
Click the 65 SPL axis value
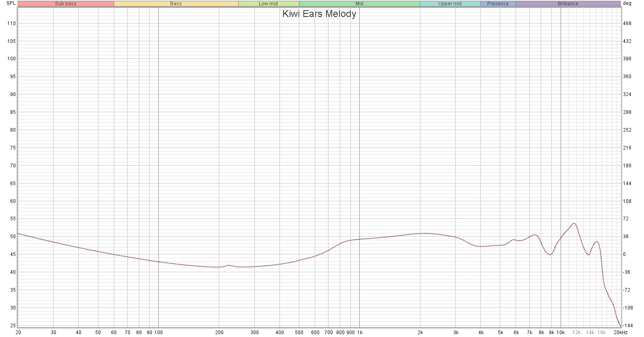[13, 183]
